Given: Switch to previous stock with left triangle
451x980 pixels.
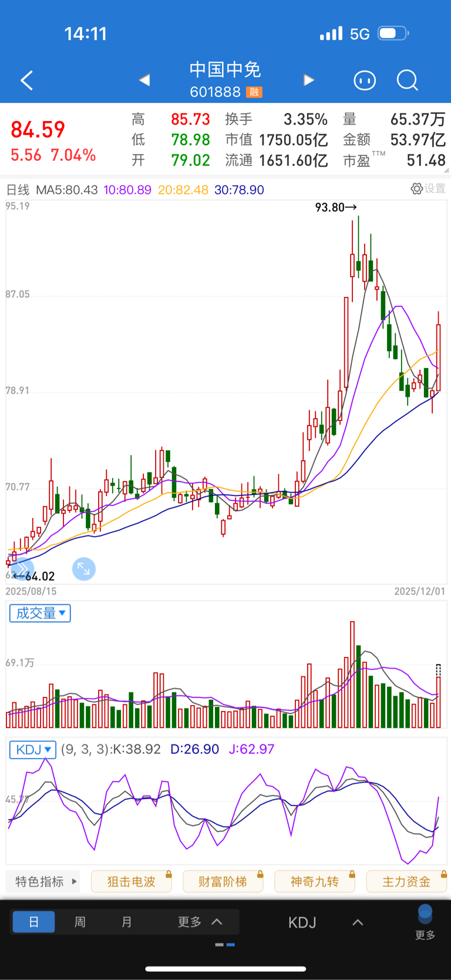Looking at the screenshot, I should (x=144, y=80).
